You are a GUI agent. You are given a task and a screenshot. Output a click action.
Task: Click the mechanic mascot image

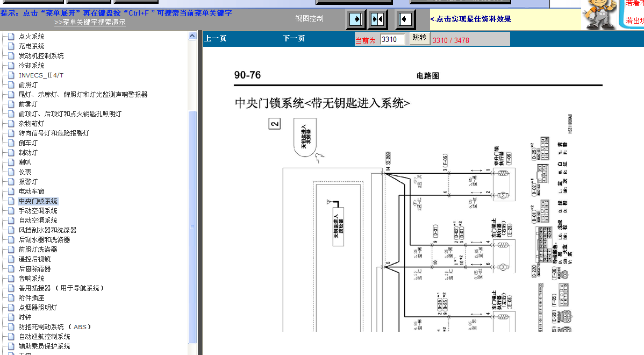coord(600,15)
